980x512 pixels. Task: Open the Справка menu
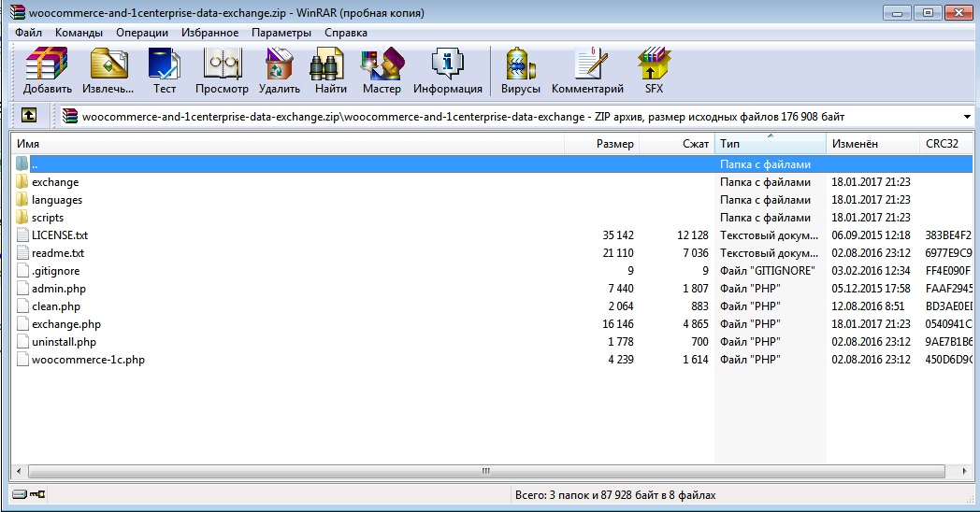pos(346,33)
